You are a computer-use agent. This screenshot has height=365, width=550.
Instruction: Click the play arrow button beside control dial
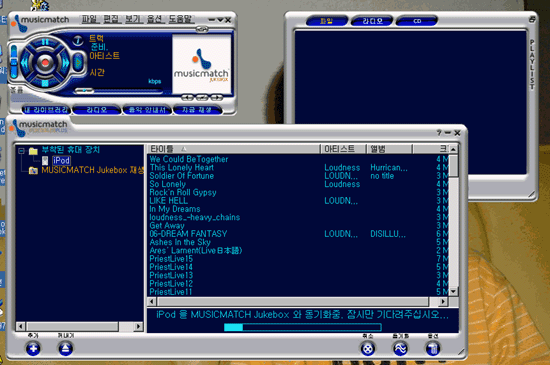click(79, 63)
